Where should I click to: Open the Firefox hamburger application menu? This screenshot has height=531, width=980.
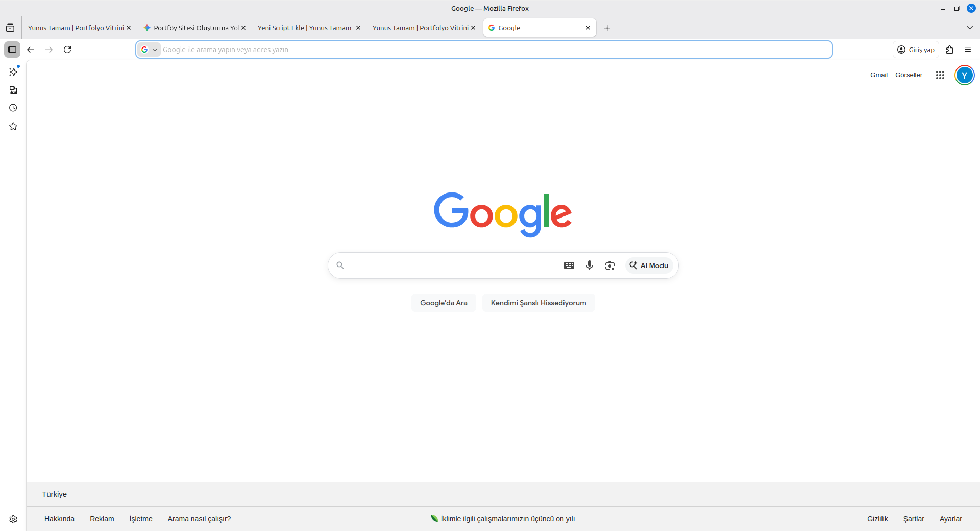tap(968, 50)
